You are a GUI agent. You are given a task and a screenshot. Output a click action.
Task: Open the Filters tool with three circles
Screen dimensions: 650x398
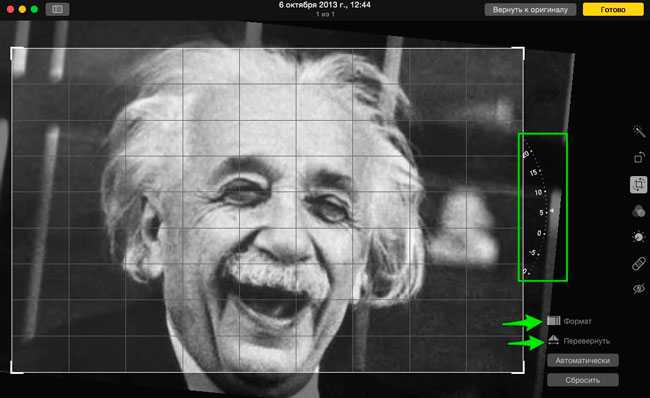click(639, 211)
